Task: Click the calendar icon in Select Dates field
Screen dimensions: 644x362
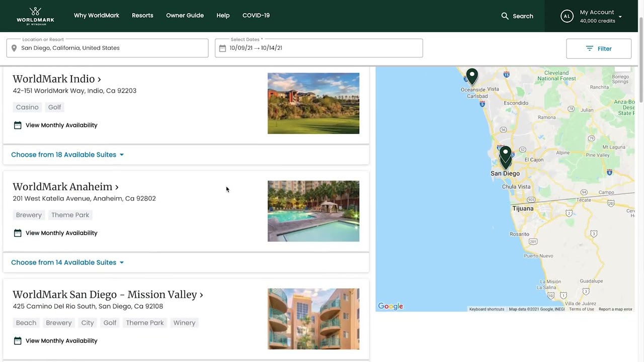Action: click(x=222, y=48)
